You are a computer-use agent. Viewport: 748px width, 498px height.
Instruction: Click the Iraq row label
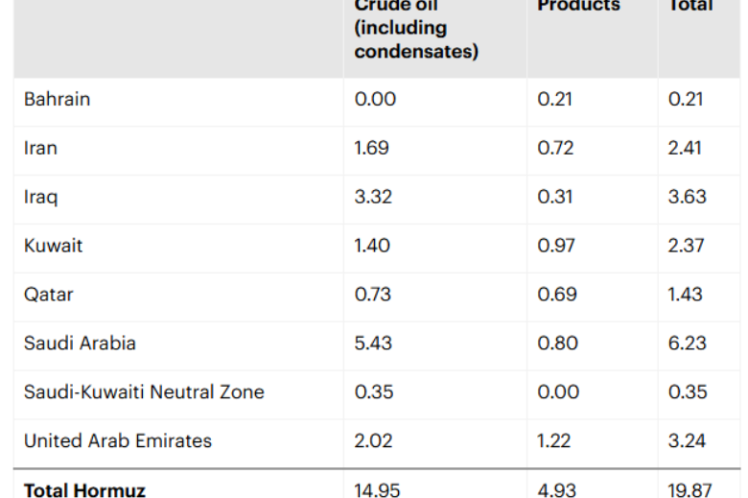[41, 197]
